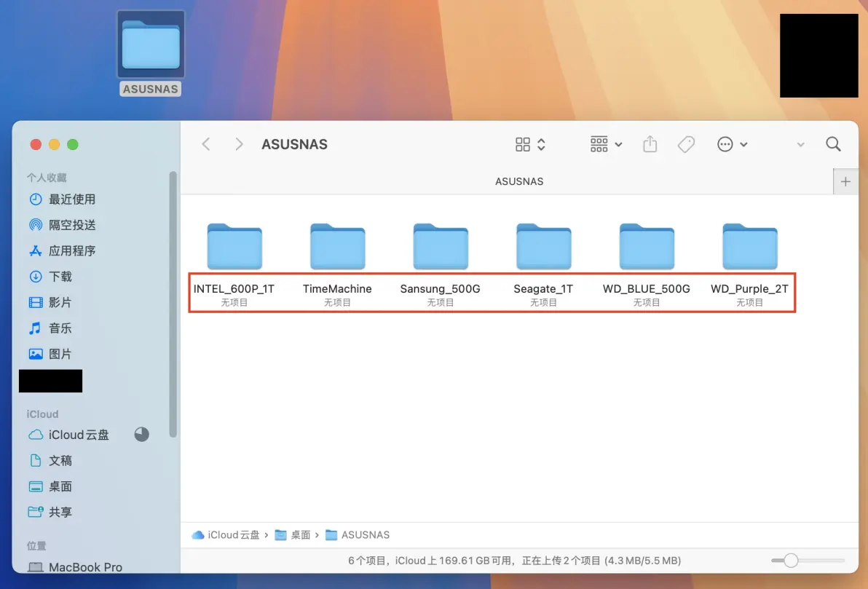
Task: Add a new tab with the plus button
Action: [x=845, y=181]
